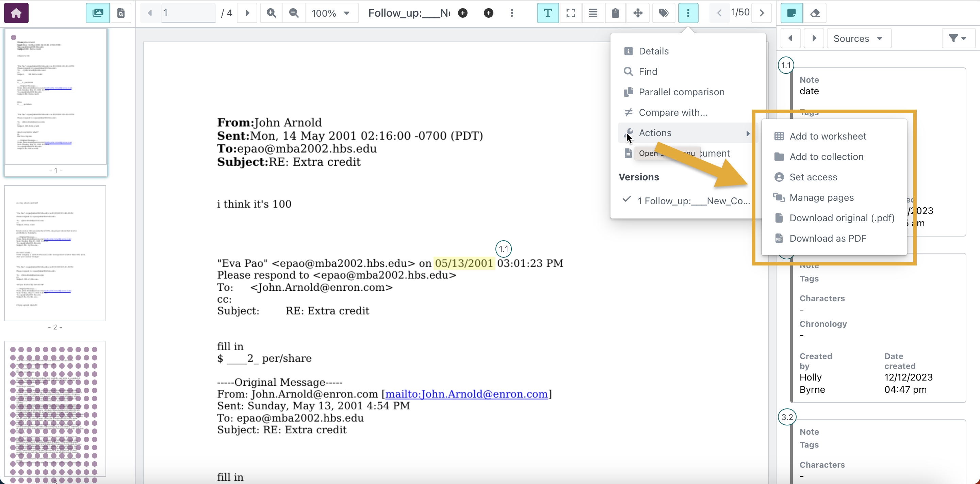Close the more options vertical dots menu
Image resolution: width=980 pixels, height=484 pixels.
(688, 13)
